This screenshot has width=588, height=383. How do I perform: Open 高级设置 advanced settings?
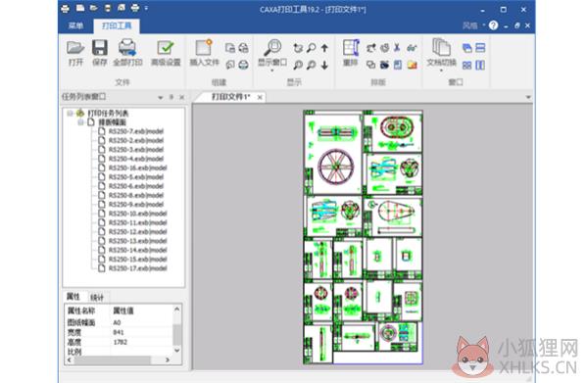166,53
